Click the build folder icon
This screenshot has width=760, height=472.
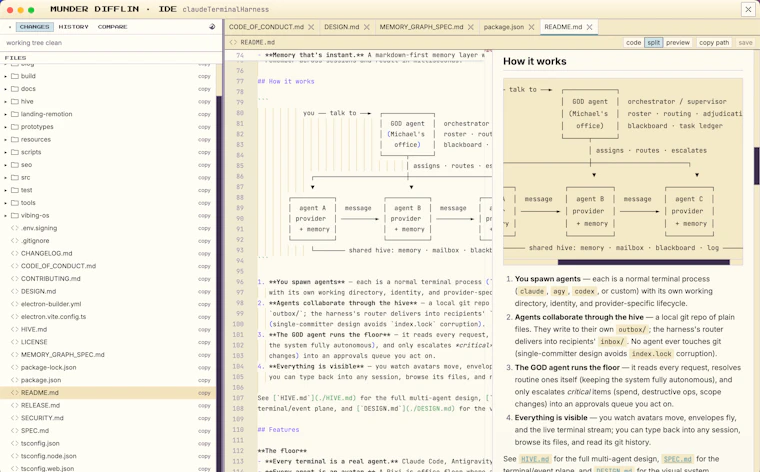pos(15,76)
